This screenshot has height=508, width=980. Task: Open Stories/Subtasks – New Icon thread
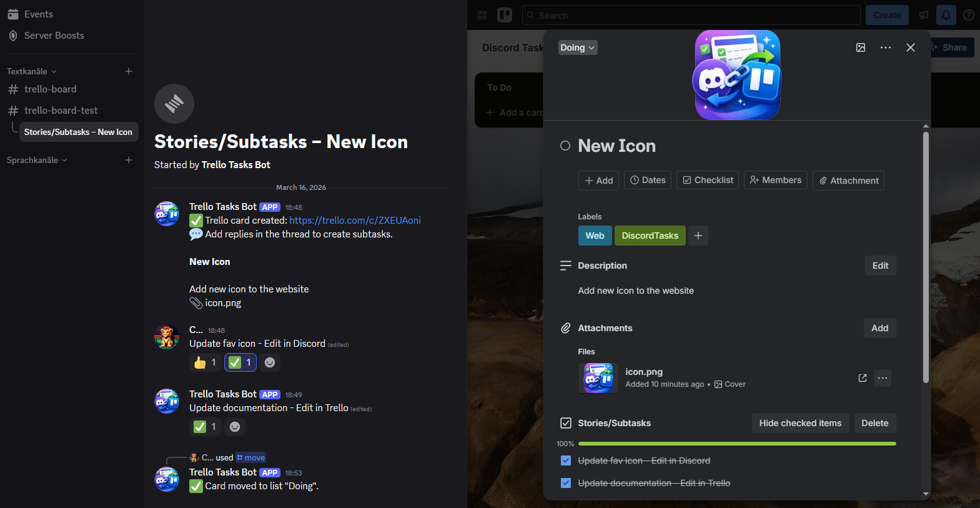click(x=78, y=132)
